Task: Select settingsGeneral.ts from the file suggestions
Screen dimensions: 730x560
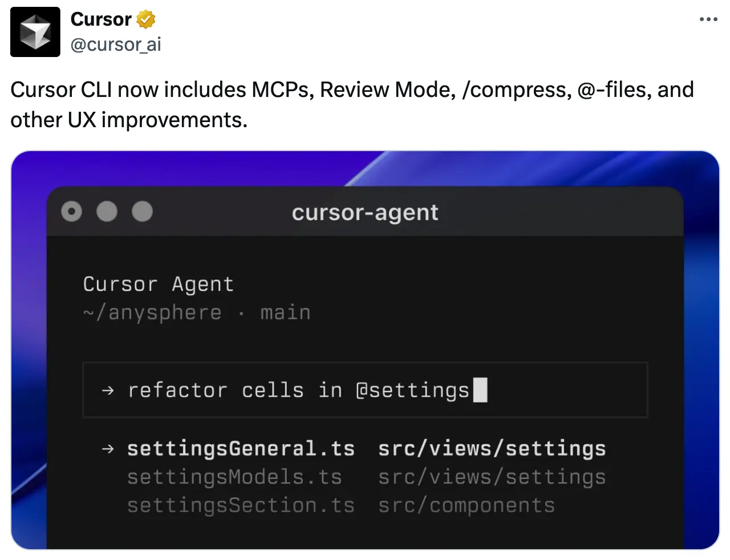Action: pos(241,449)
